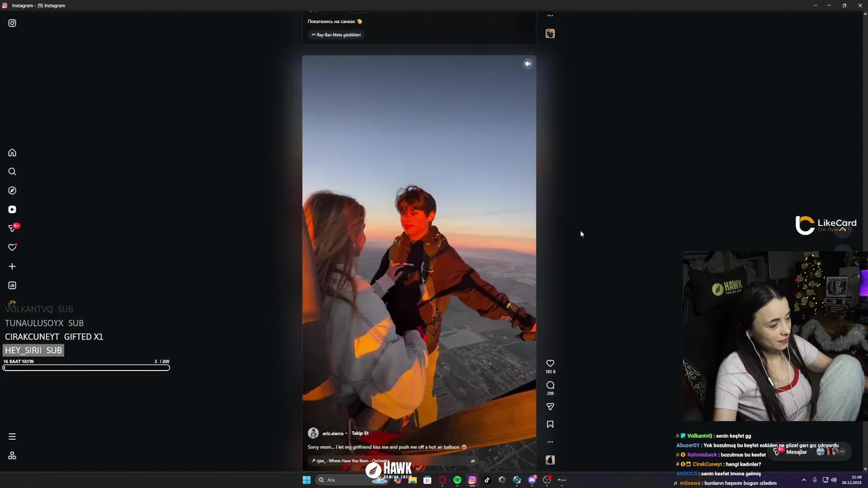
Task: Click the microphone icon in the system tray
Action: pyautogui.click(x=814, y=480)
